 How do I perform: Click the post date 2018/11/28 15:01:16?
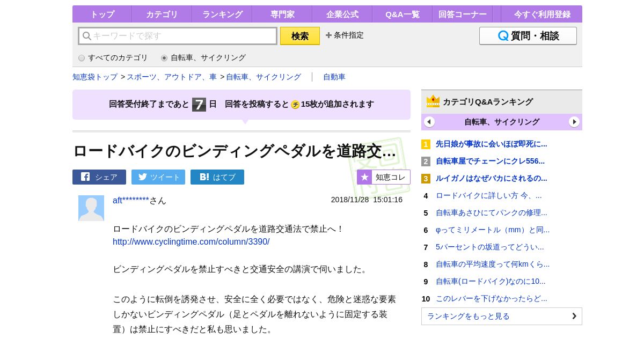point(367,200)
